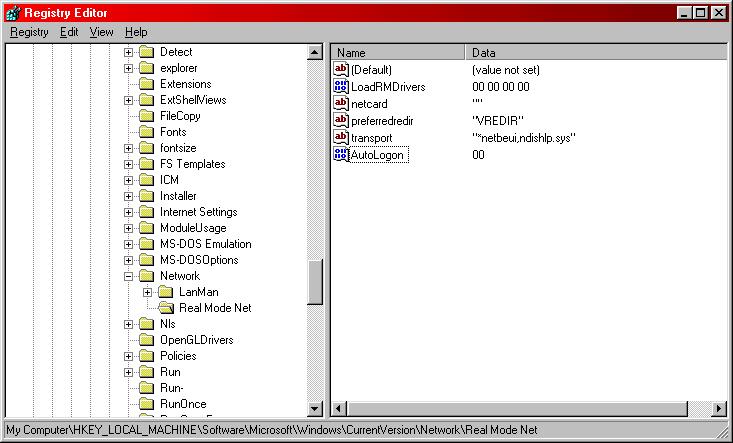Expand the MS-DOS Emulation key

pos(128,244)
